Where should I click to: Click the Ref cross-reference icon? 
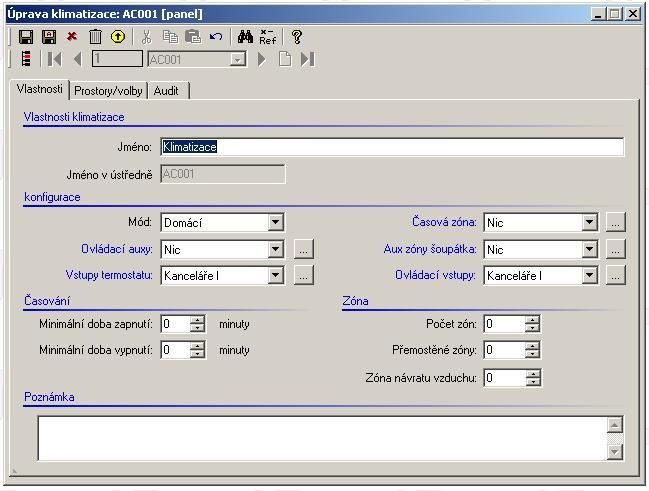[x=268, y=37]
